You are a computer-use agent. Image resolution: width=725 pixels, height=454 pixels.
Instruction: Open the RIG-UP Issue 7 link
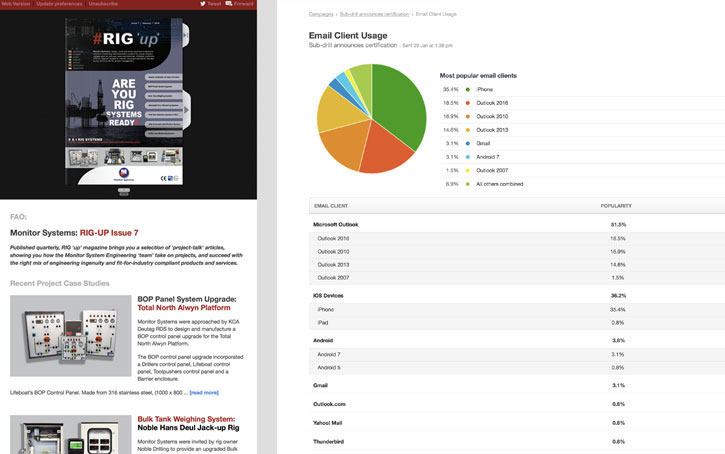[109, 233]
